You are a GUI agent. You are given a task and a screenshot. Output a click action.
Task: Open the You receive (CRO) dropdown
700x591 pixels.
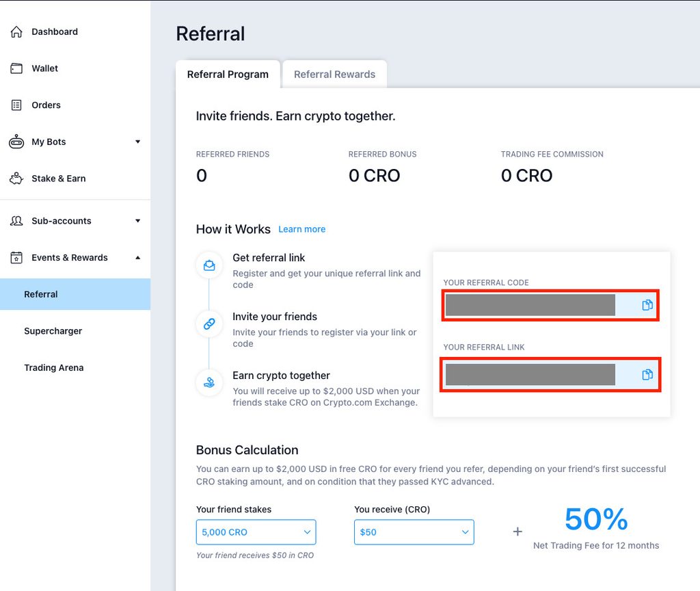(x=414, y=532)
